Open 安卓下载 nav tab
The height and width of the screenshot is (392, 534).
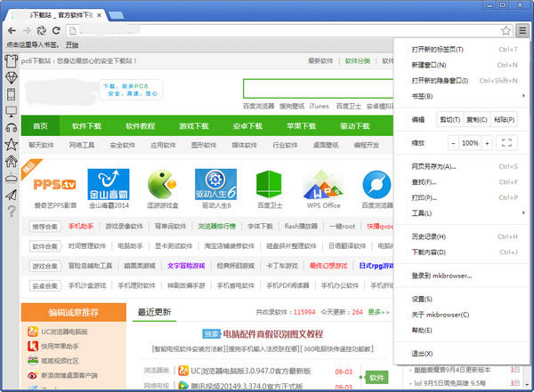click(x=247, y=126)
